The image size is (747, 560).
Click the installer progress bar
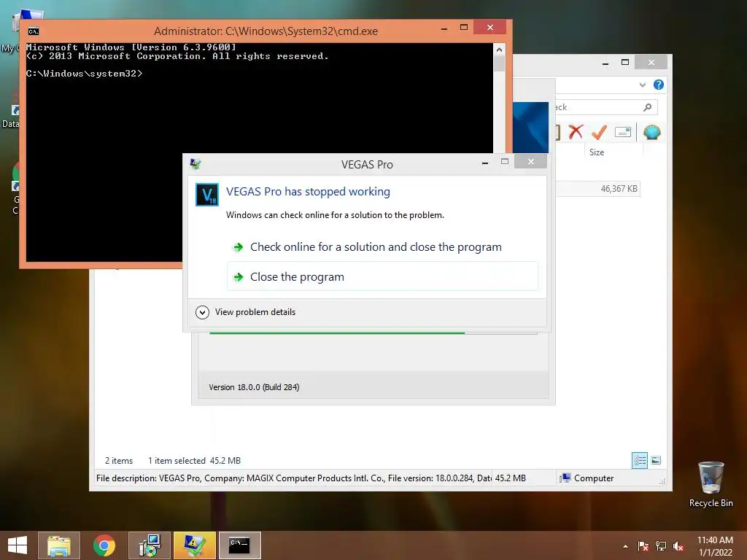point(373,332)
